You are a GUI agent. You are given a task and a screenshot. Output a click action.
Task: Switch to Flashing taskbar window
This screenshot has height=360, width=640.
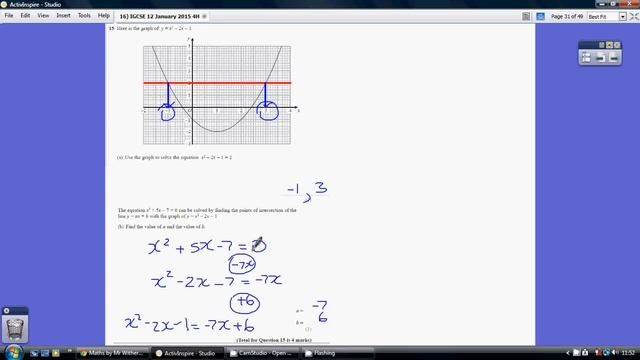337,353
